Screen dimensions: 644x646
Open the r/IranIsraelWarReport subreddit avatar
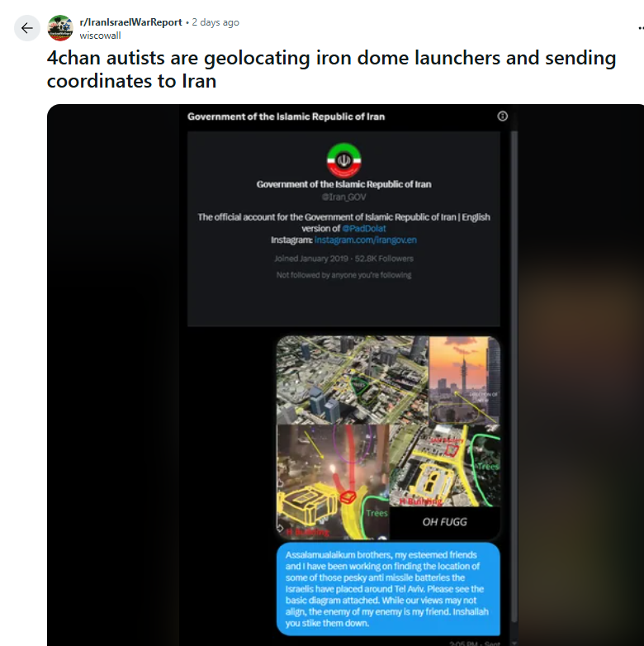point(60,28)
